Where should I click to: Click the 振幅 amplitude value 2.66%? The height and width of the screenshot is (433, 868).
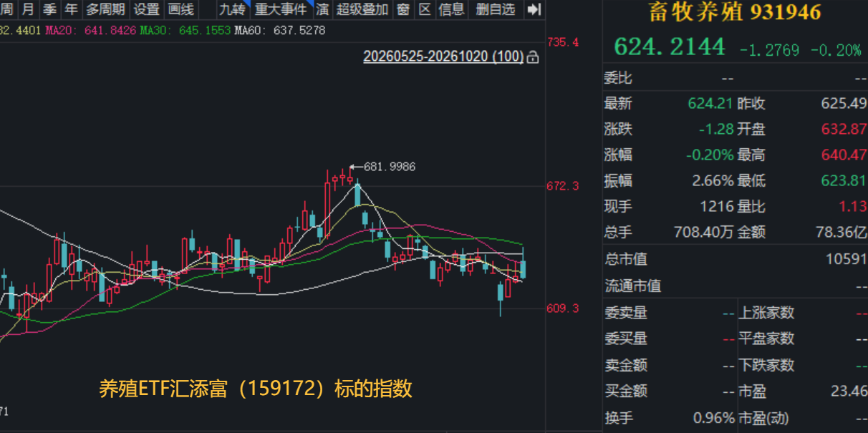[713, 180]
